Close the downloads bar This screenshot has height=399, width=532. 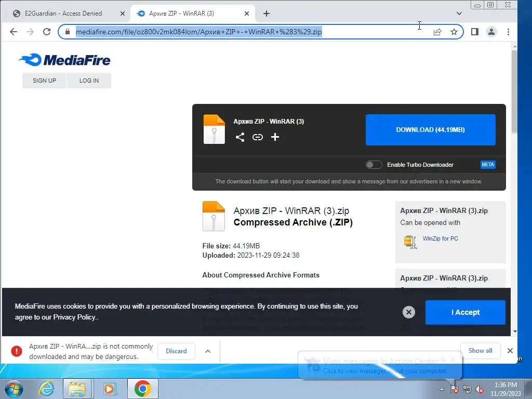coord(510,351)
